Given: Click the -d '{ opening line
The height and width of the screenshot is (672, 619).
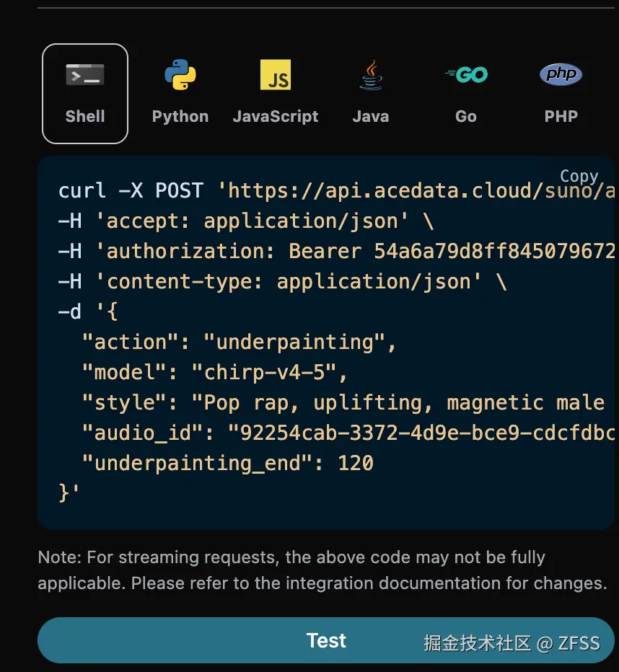Looking at the screenshot, I should (88, 311).
